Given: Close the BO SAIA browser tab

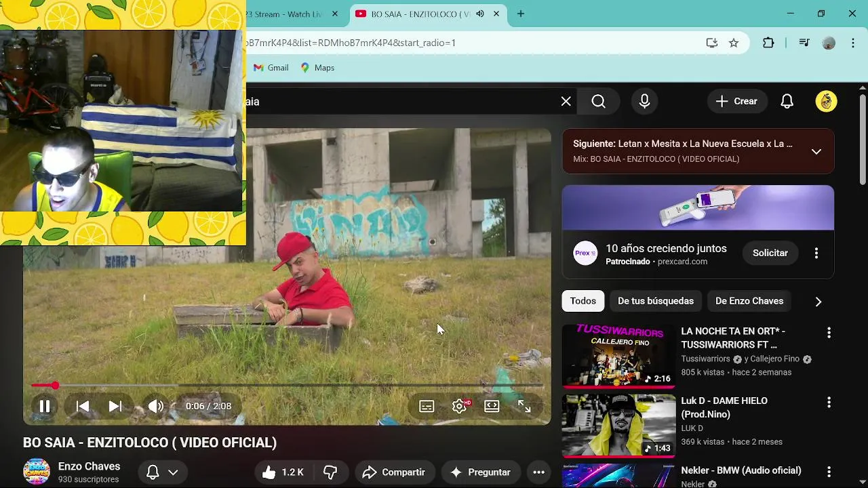Looking at the screenshot, I should 496,14.
